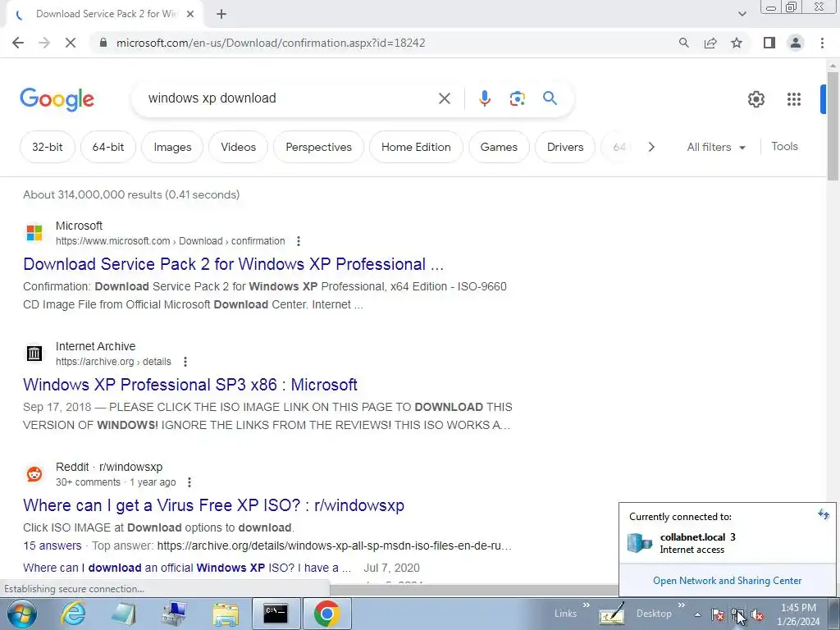This screenshot has width=840, height=630.
Task: Clear the search box text
Action: (445, 98)
